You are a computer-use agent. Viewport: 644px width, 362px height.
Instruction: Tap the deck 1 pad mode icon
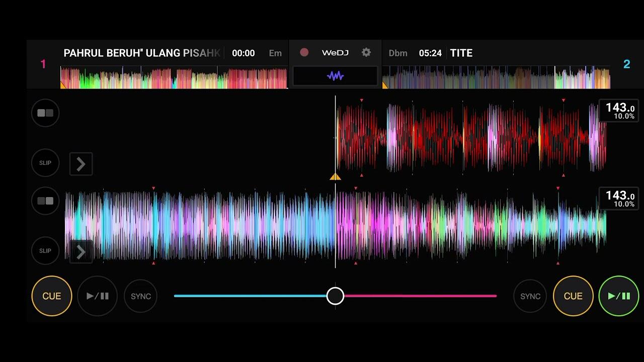pos(45,113)
